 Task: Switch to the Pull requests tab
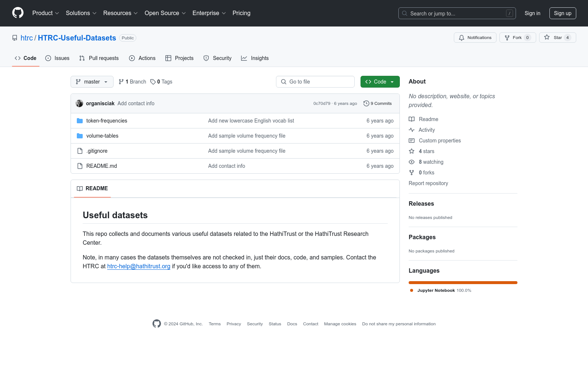(99, 58)
